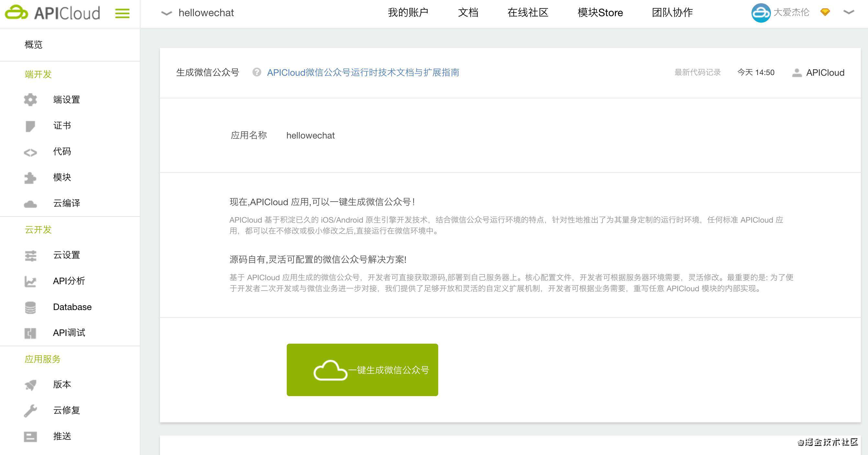Click the APICloud logo
Image resolution: width=868 pixels, height=455 pixels.
tap(52, 13)
